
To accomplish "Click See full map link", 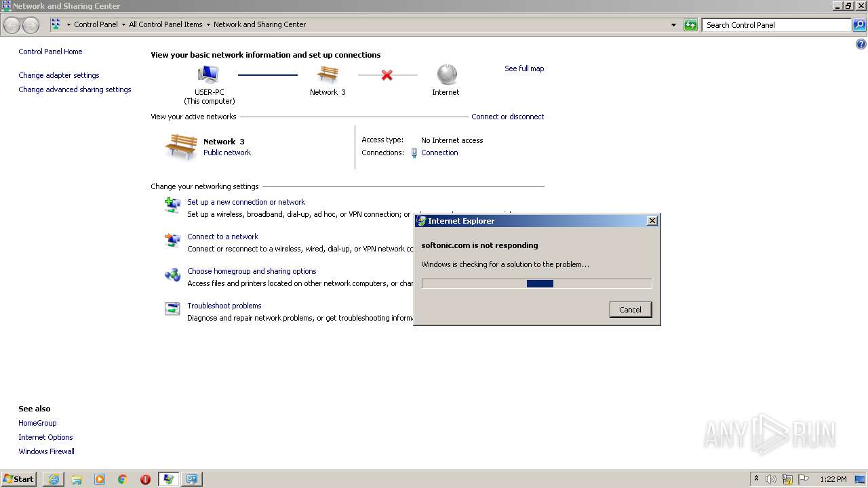I will pos(524,68).
